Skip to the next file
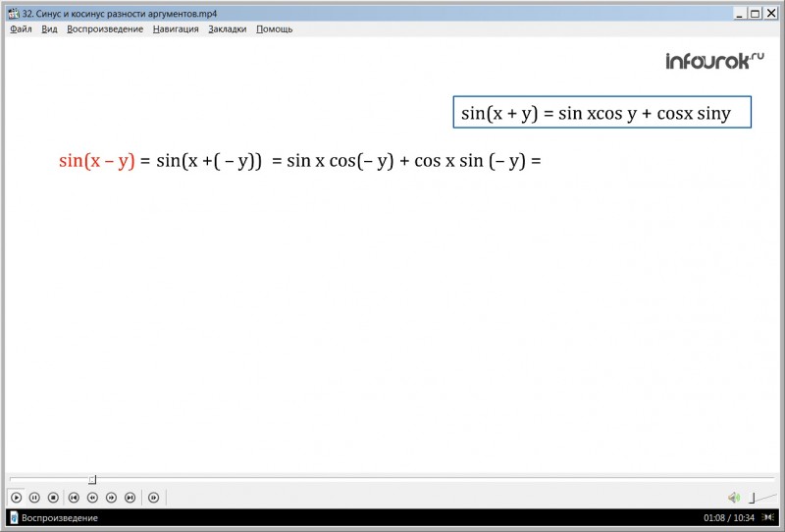 point(130,498)
